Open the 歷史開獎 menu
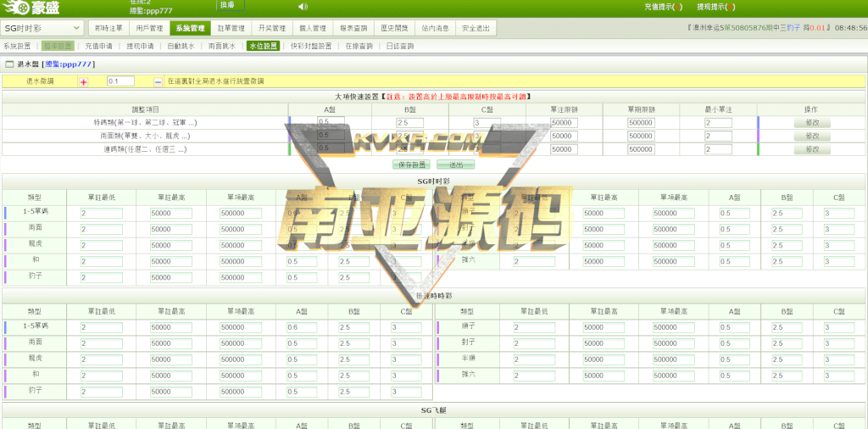 click(395, 28)
